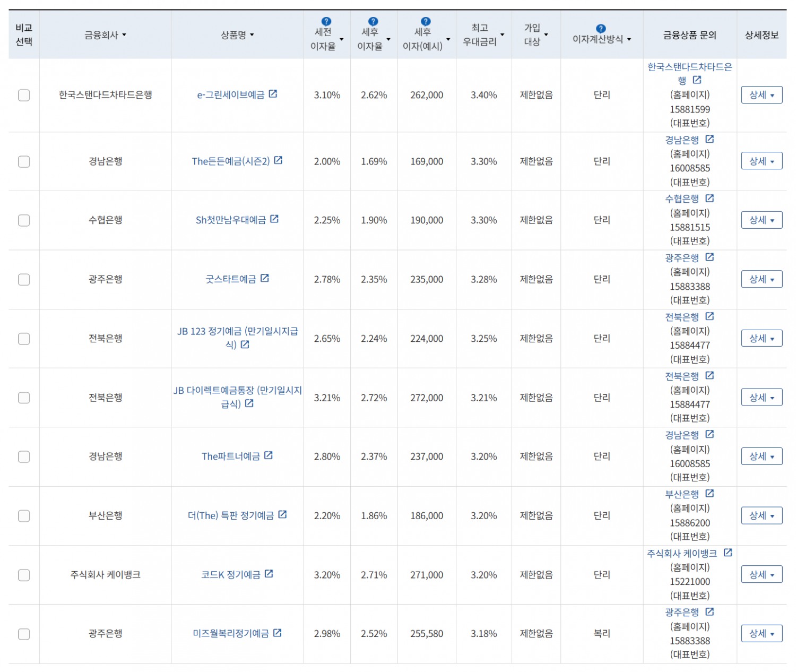Expand 상세 dropdown for 굿스타트예금 row
Image resolution: width=796 pixels, height=672 pixels.
pyautogui.click(x=762, y=279)
